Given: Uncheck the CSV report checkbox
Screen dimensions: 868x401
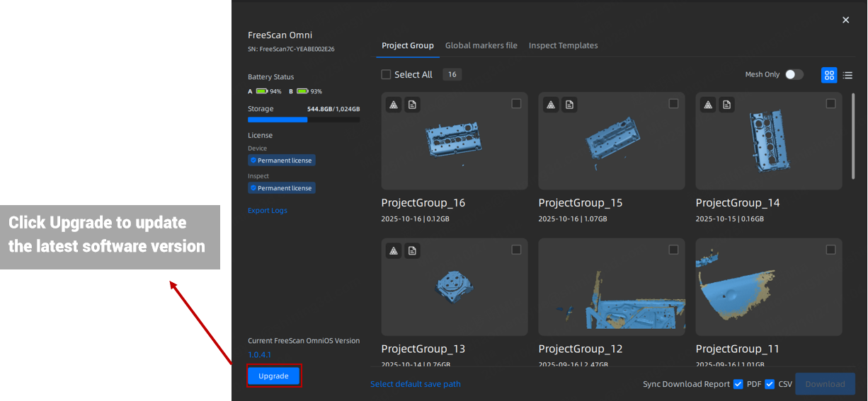Looking at the screenshot, I should (770, 384).
